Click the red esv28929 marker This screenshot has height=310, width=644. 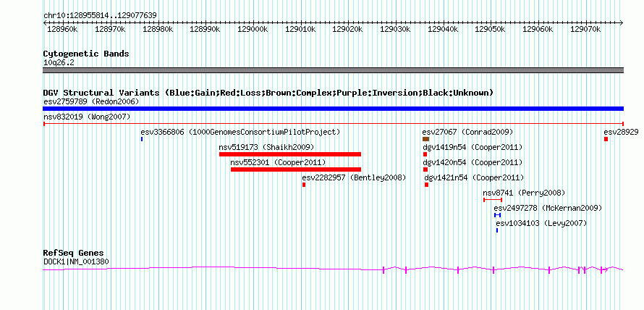click(606, 139)
